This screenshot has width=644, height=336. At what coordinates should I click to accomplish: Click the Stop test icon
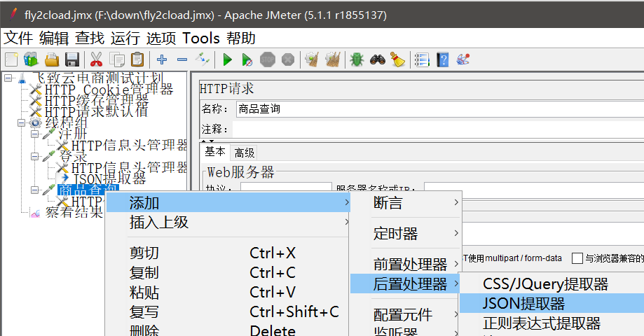click(268, 60)
